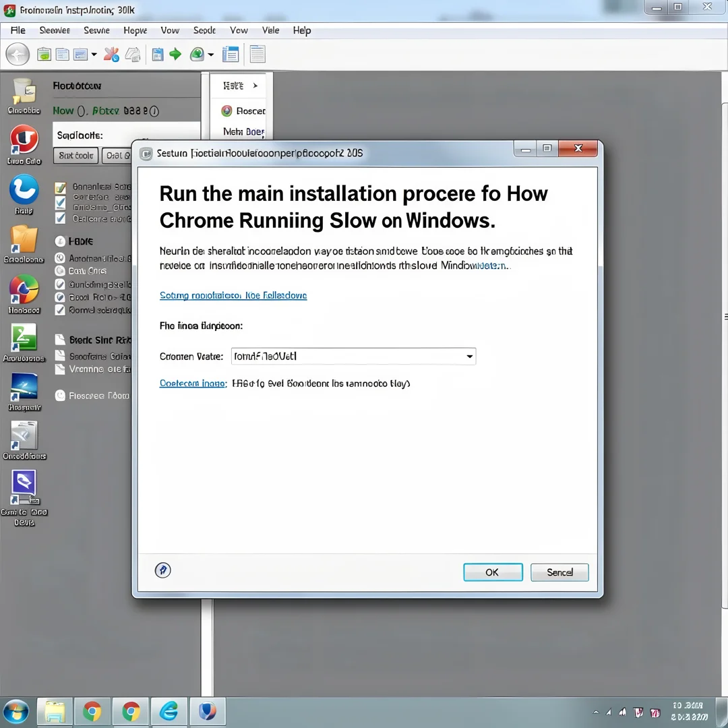Open the Vele menu
The width and height of the screenshot is (728, 728).
click(271, 30)
